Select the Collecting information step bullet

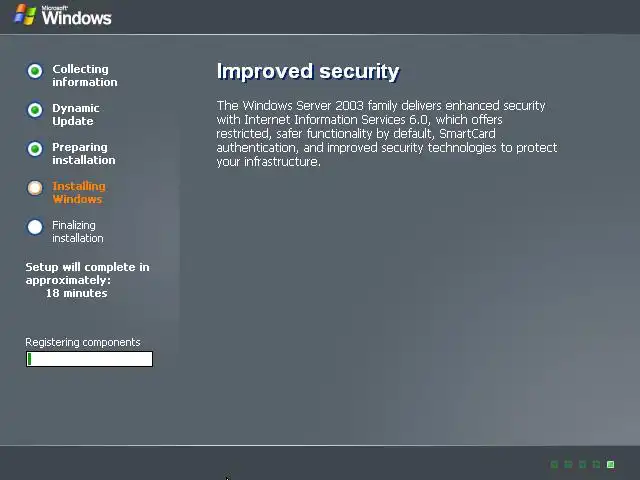point(35,71)
